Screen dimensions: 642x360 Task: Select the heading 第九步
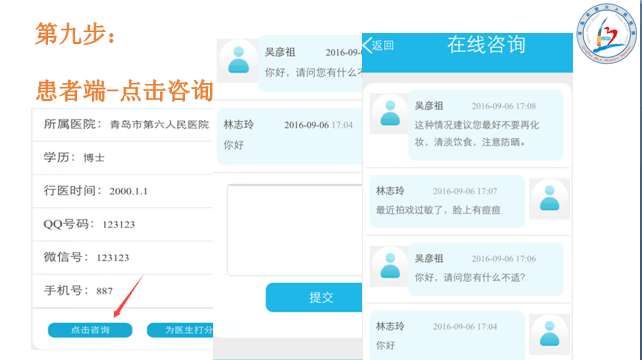(76, 34)
